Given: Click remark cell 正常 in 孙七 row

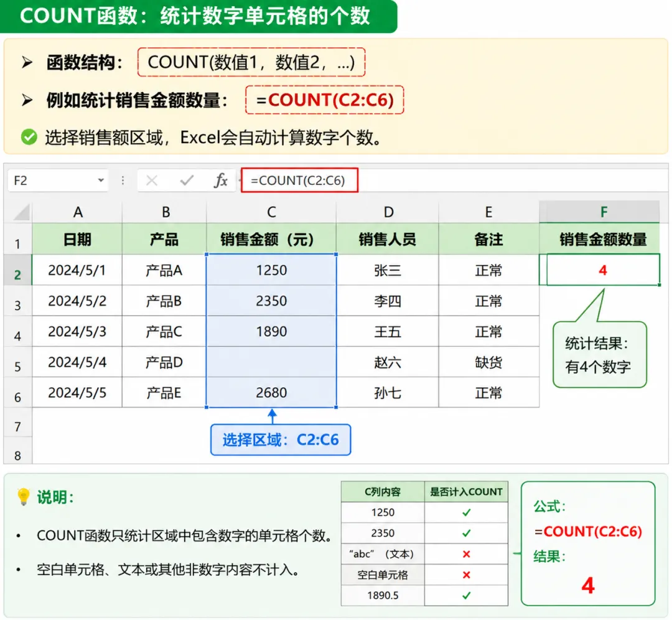Looking at the screenshot, I should (x=488, y=393).
